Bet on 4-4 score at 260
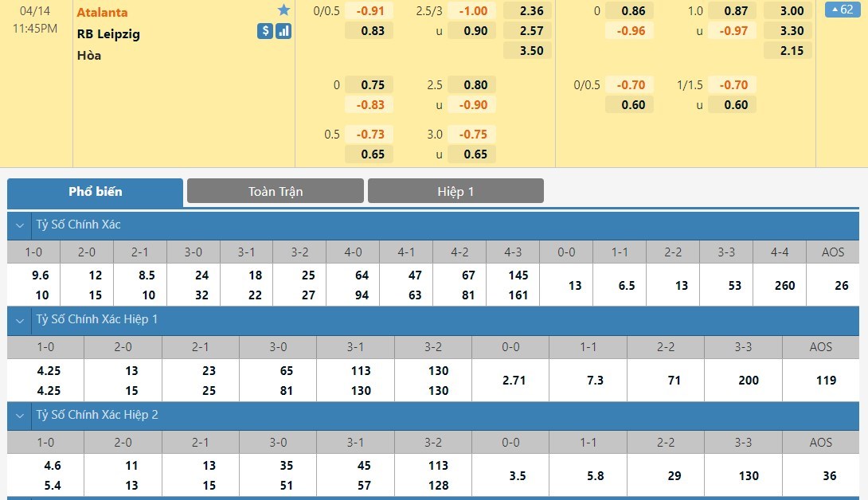This screenshot has height=500, width=868. pos(784,285)
